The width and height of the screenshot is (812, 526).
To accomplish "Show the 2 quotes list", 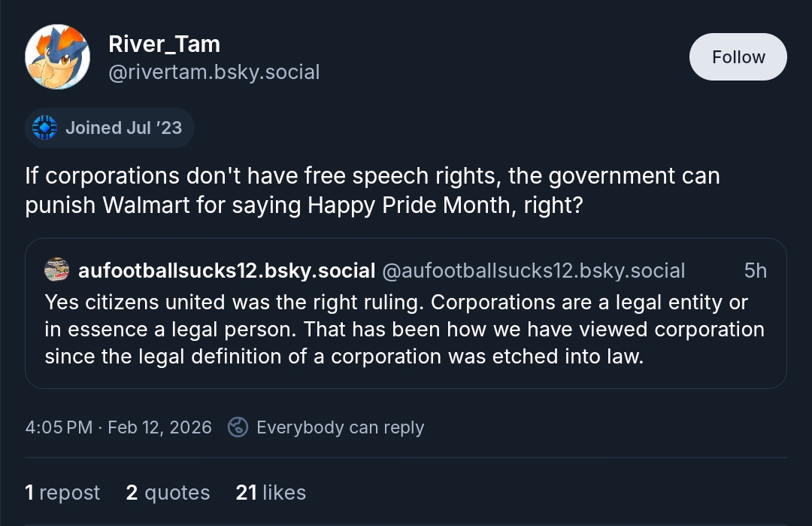I will pos(168,493).
